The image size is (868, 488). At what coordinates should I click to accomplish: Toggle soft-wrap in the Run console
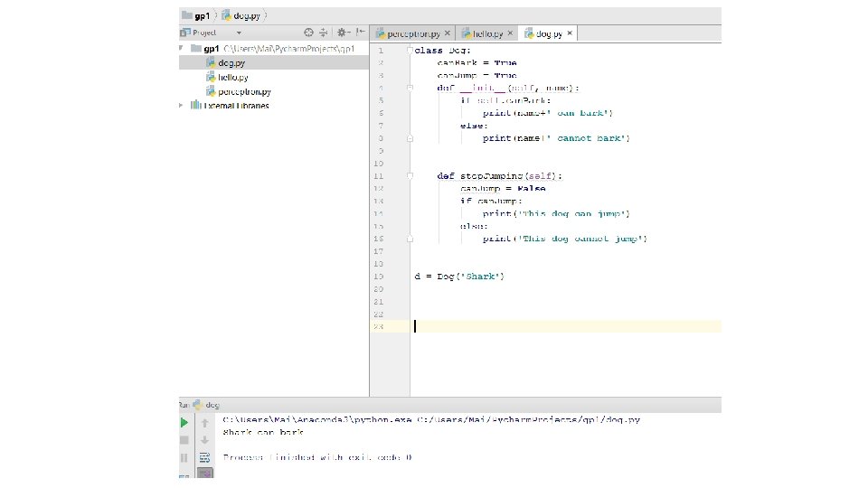pos(205,457)
